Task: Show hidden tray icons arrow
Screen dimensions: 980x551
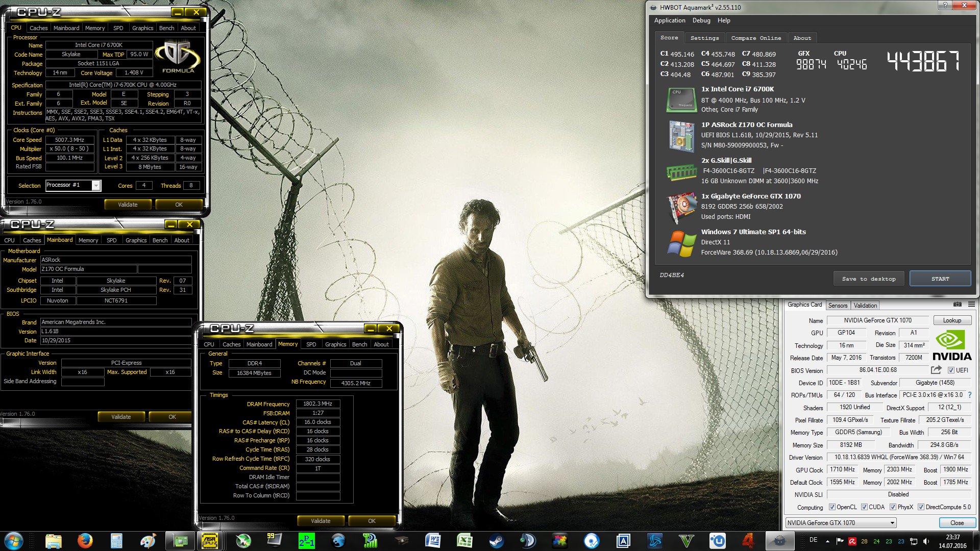Action: (x=827, y=541)
